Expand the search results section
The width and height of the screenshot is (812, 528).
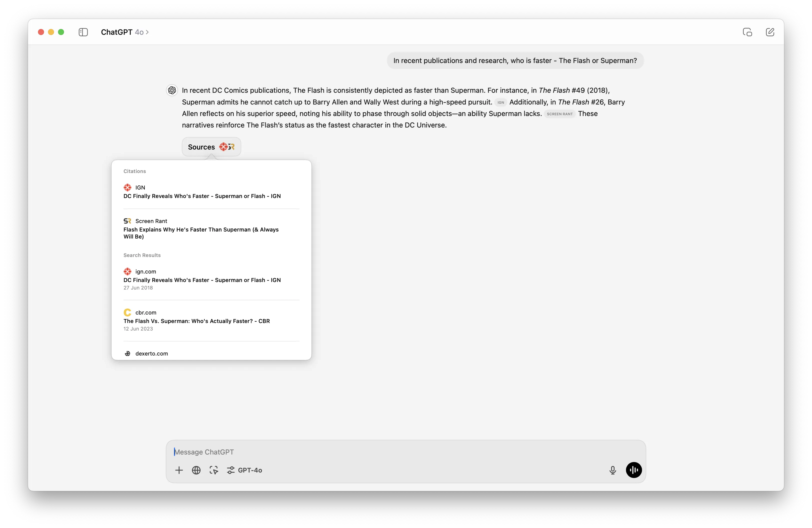click(142, 255)
